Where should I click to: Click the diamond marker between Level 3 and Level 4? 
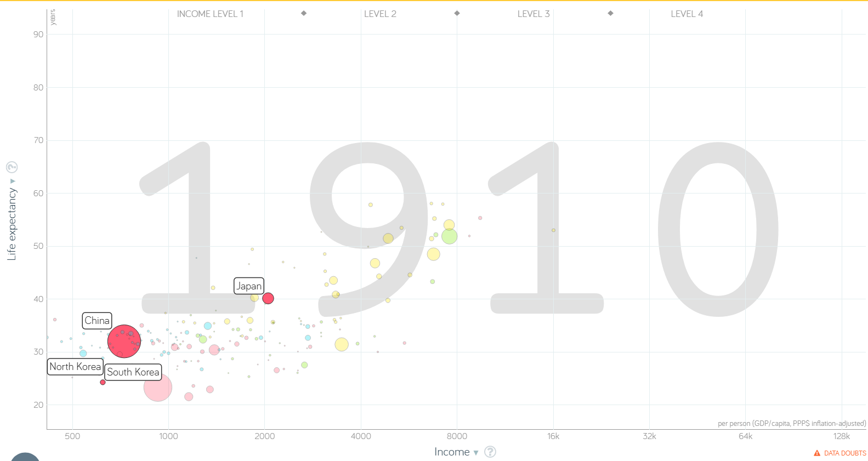[610, 13]
